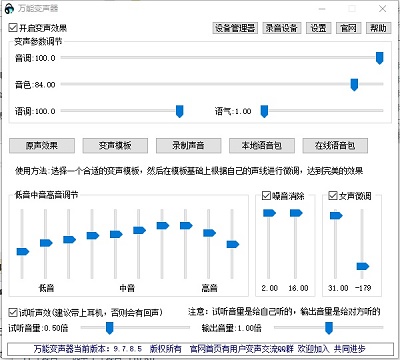
Task: Click the female voice slider above 31.00
Action: coord(336,215)
